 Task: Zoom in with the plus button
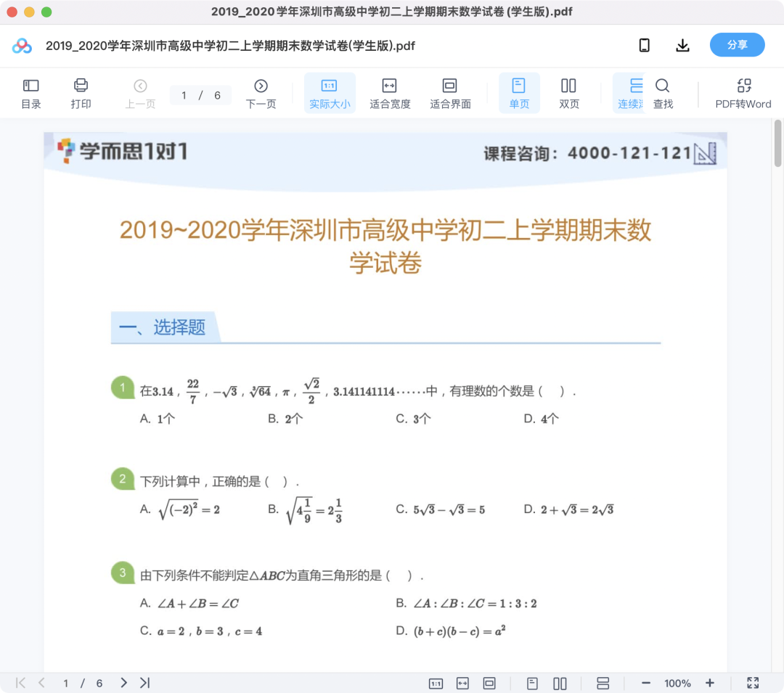(x=709, y=683)
